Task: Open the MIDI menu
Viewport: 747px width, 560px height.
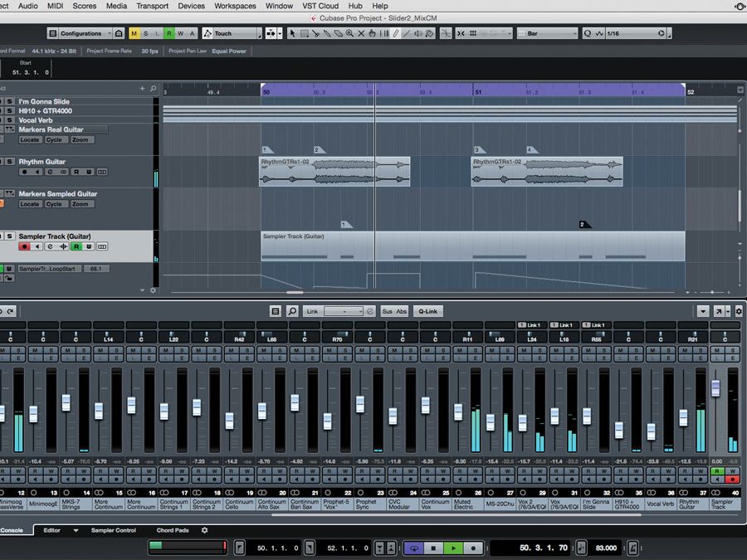Action: coord(56,6)
